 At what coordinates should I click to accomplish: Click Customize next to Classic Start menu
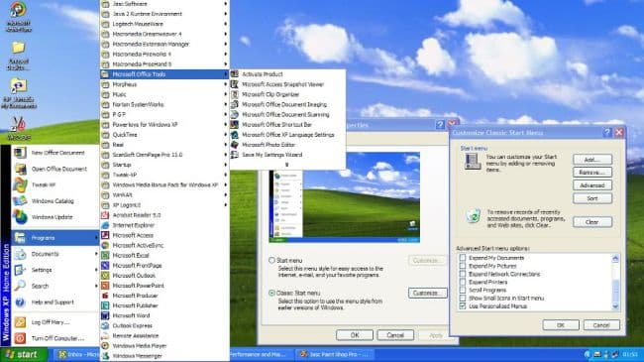[x=428, y=293]
